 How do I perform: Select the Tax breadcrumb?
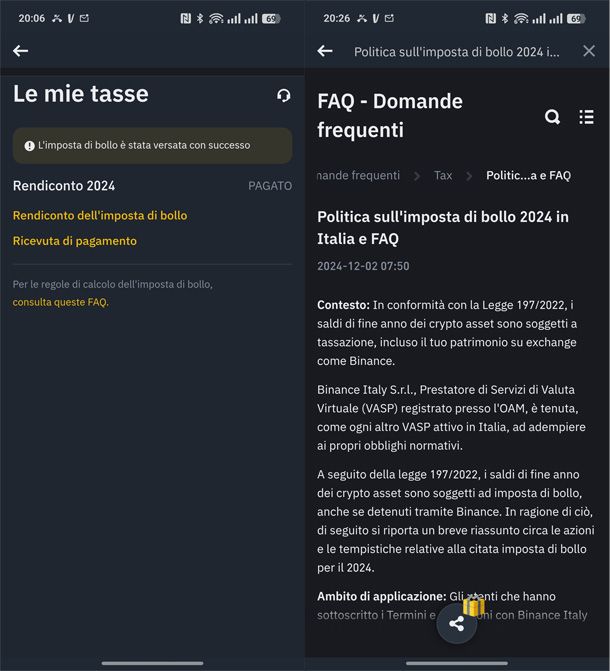[x=443, y=175]
